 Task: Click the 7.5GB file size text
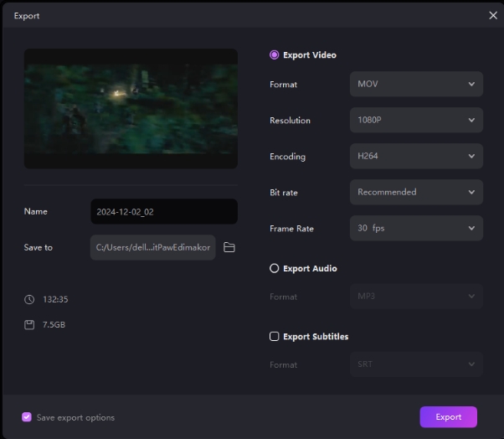[54, 325]
